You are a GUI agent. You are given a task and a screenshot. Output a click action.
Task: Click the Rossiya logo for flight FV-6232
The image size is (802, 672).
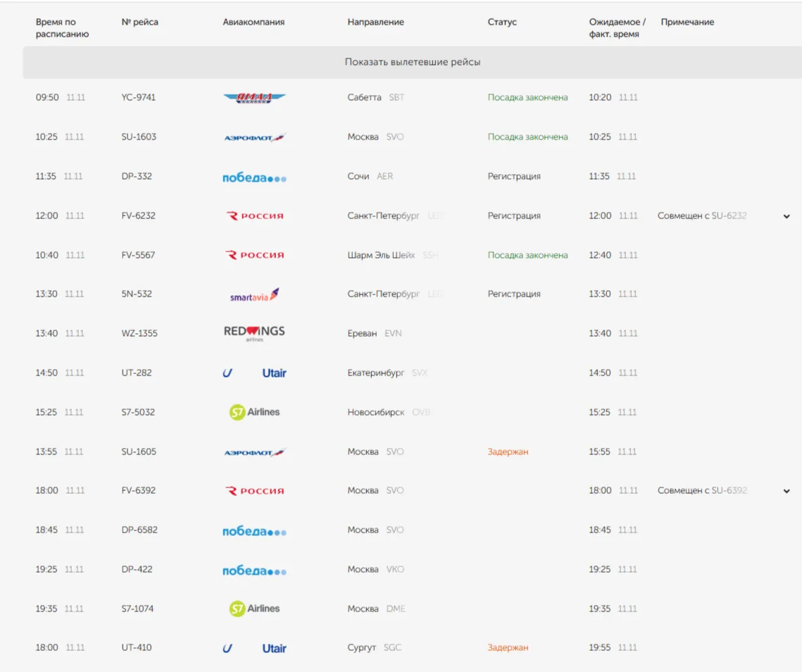click(x=254, y=216)
